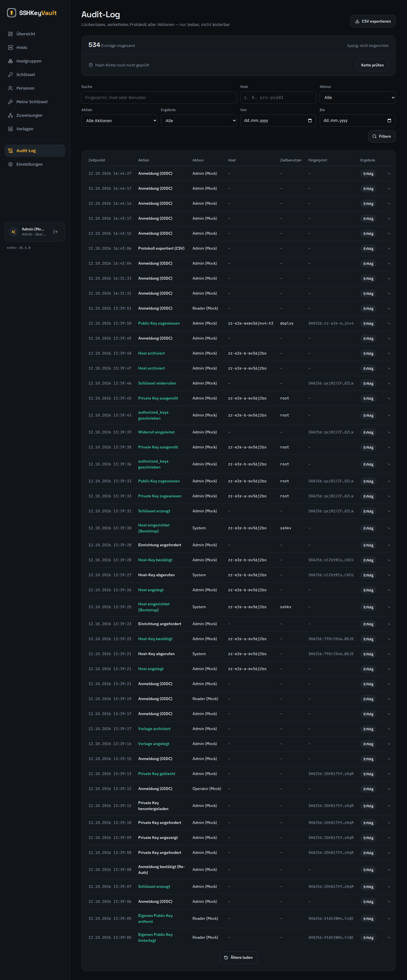
Task: Click the zz-e2e-mxmv56jnv4-h3 host cell
Action: tap(251, 323)
